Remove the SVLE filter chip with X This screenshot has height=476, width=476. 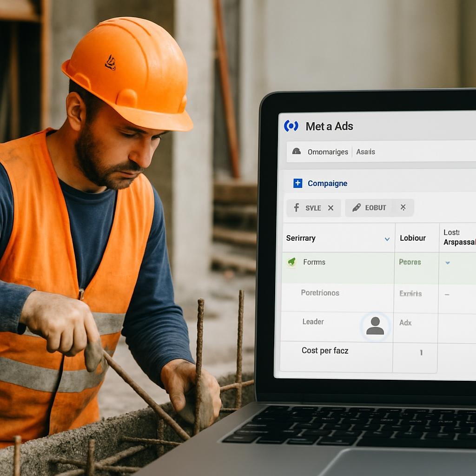point(331,208)
